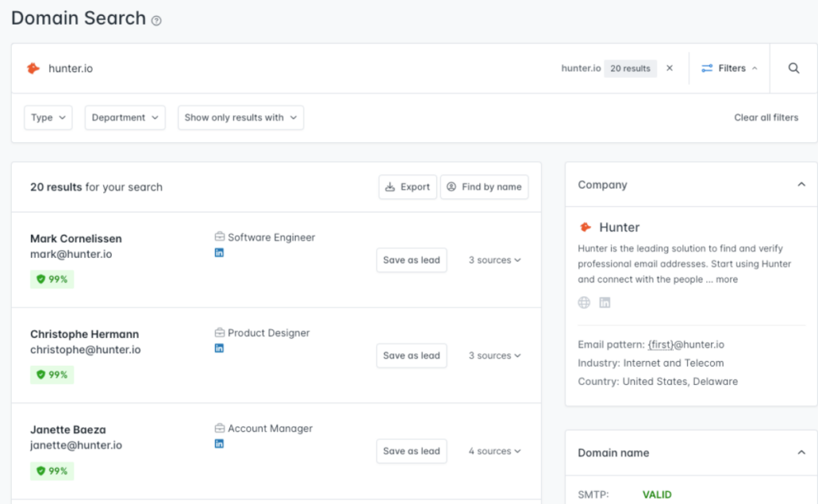Click the SMTP VALID status

657,494
